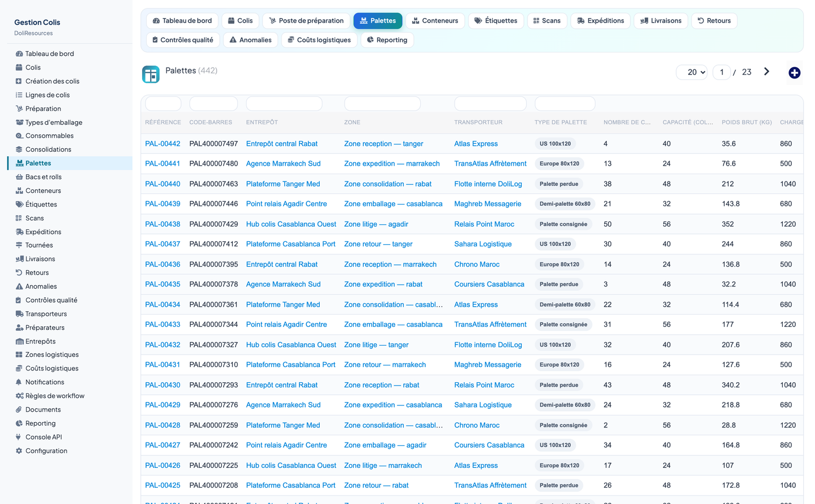Click the Type de palette filter field
The image size is (815, 504).
[565, 104]
